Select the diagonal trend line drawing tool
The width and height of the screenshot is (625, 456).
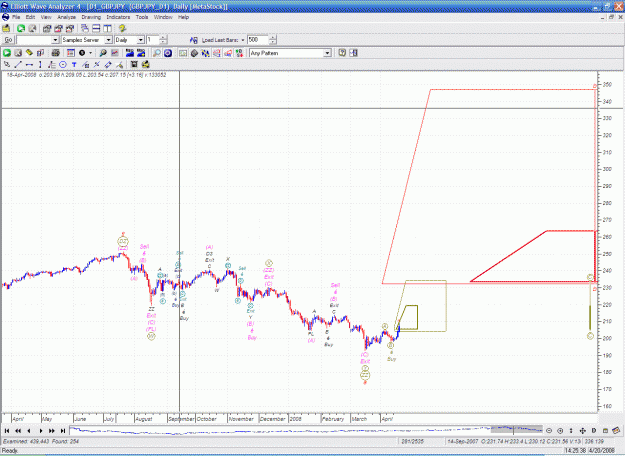18,65
